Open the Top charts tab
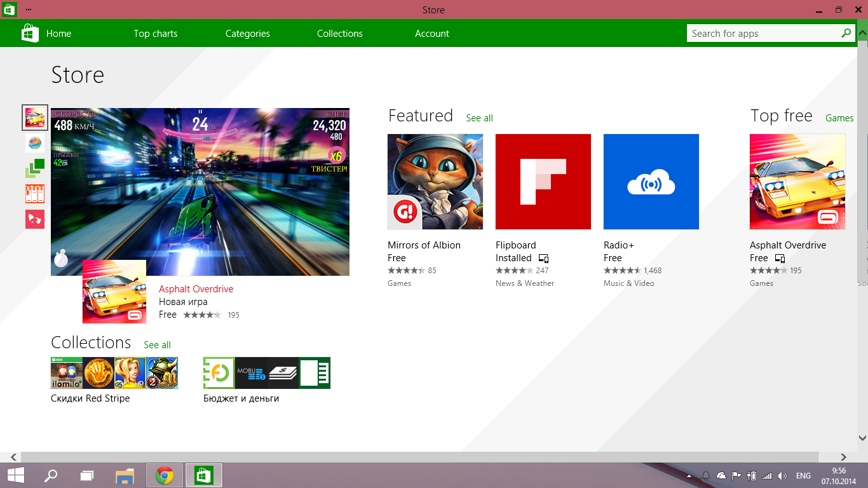This screenshot has height=488, width=868. coord(156,34)
